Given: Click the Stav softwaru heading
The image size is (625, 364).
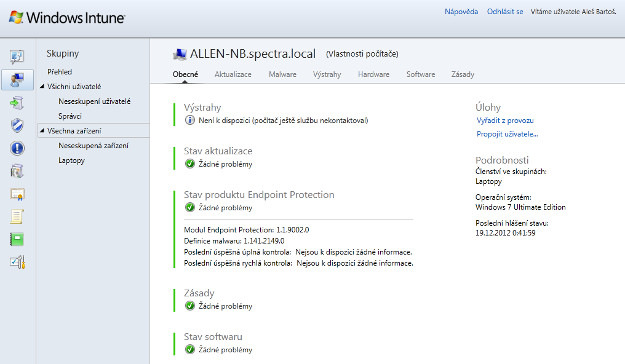Looking at the screenshot, I should pyautogui.click(x=213, y=336).
